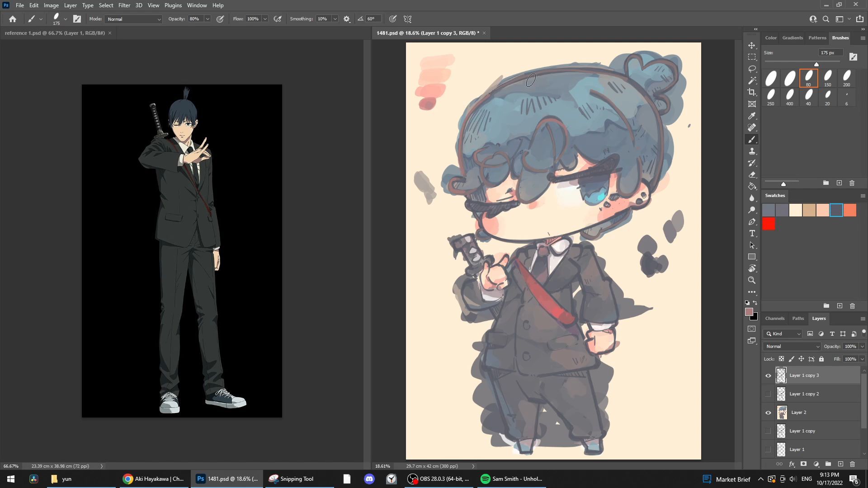Open the Opacity dropdown in options bar

[x=208, y=19]
